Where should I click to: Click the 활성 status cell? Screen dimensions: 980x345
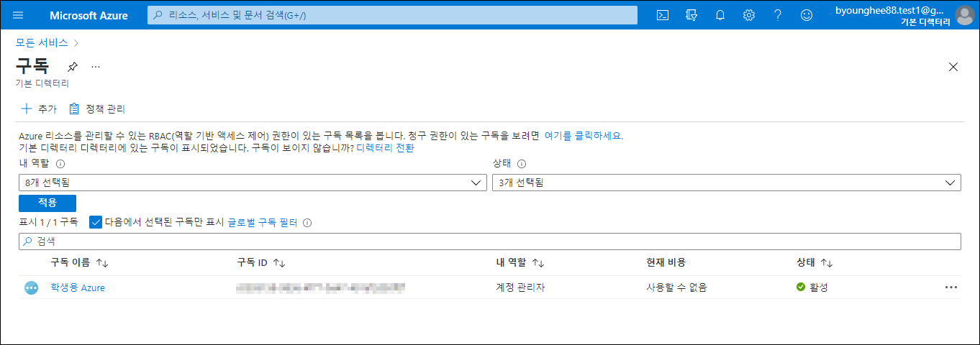(812, 287)
